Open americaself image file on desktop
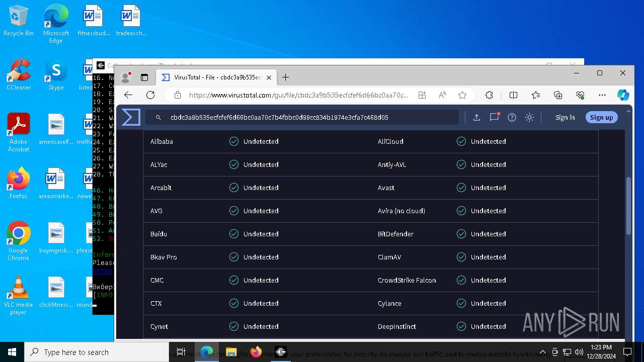The width and height of the screenshot is (644, 362). [x=56, y=129]
